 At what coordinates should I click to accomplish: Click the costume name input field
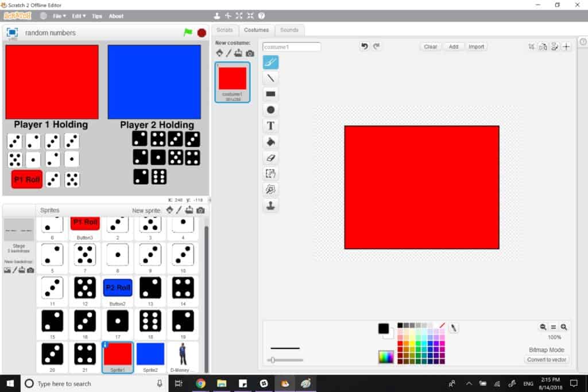(291, 47)
